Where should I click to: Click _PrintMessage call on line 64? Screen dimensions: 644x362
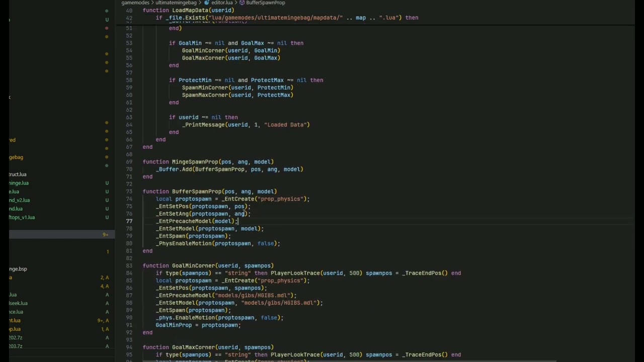coord(203,125)
